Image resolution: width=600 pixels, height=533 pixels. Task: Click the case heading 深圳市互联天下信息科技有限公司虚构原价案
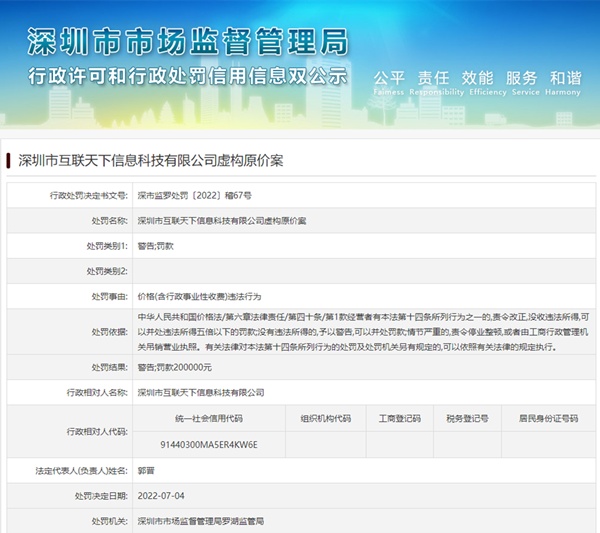click(x=151, y=160)
